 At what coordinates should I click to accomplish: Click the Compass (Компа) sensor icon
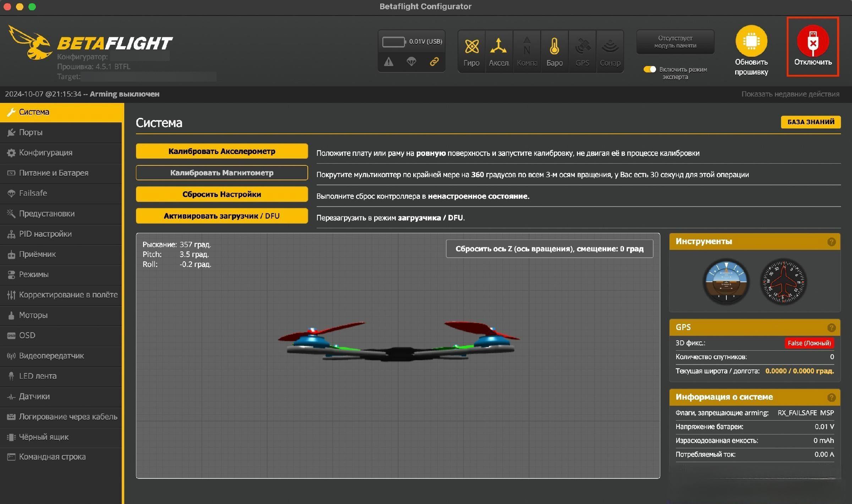(527, 51)
